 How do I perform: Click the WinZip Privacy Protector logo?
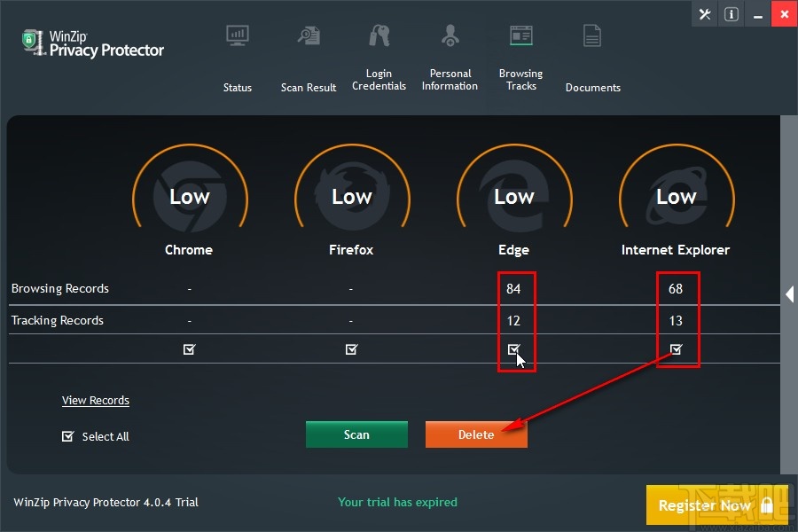92,43
